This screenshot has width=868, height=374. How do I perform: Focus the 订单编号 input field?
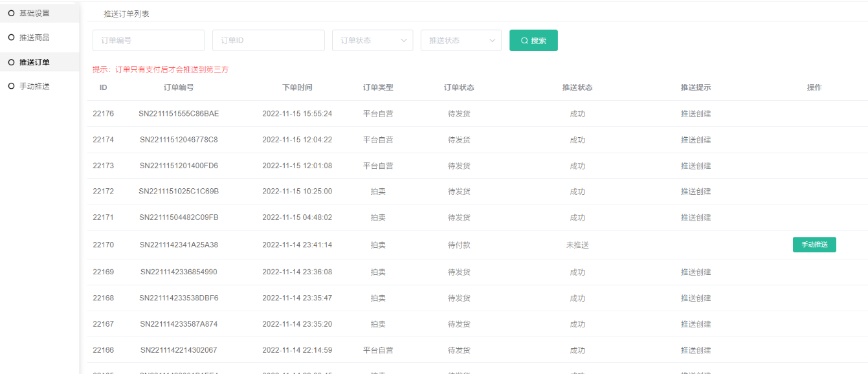point(148,40)
